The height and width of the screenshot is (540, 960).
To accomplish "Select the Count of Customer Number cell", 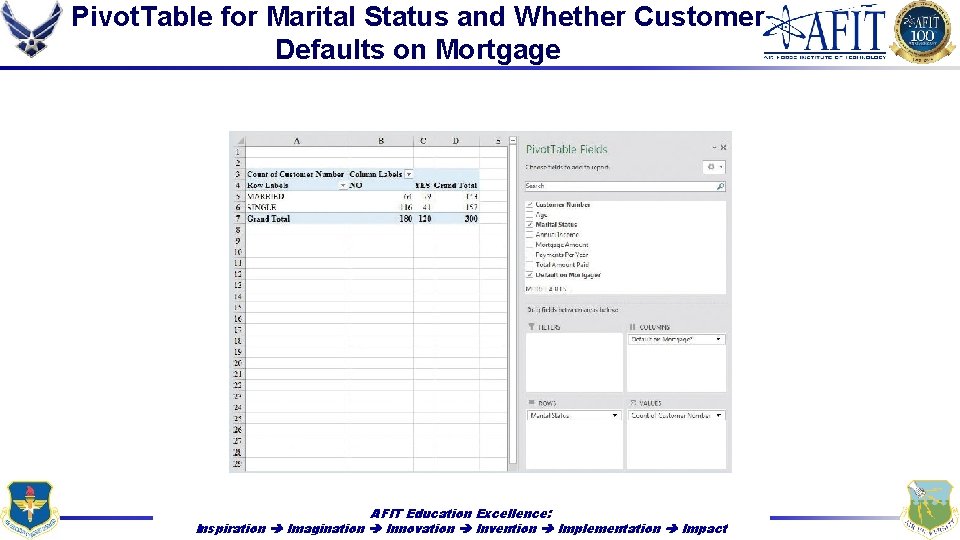I will pyautogui.click(x=296, y=174).
